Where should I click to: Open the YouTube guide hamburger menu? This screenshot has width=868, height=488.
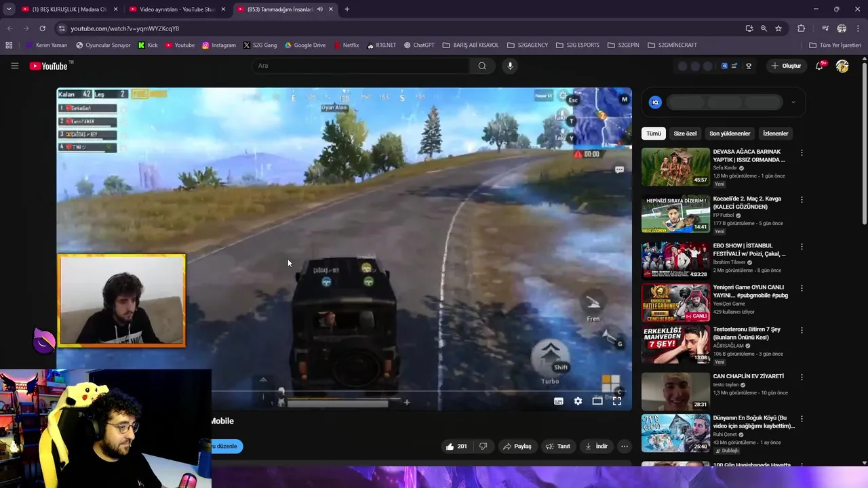tap(14, 66)
